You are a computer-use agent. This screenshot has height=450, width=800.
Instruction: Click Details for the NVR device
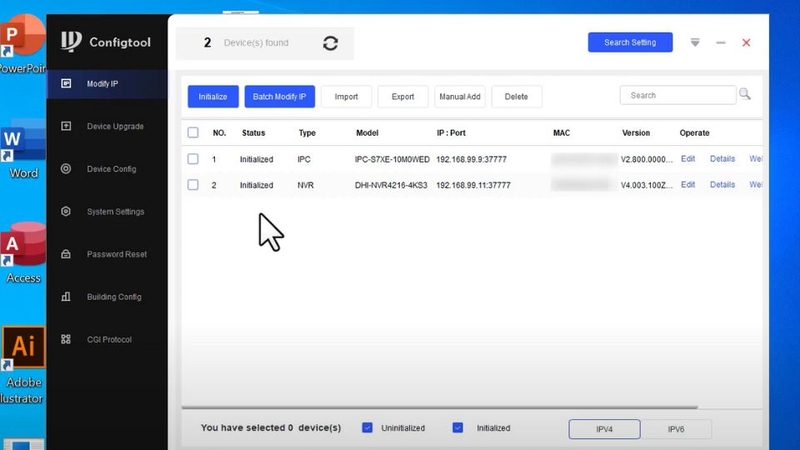tap(722, 184)
